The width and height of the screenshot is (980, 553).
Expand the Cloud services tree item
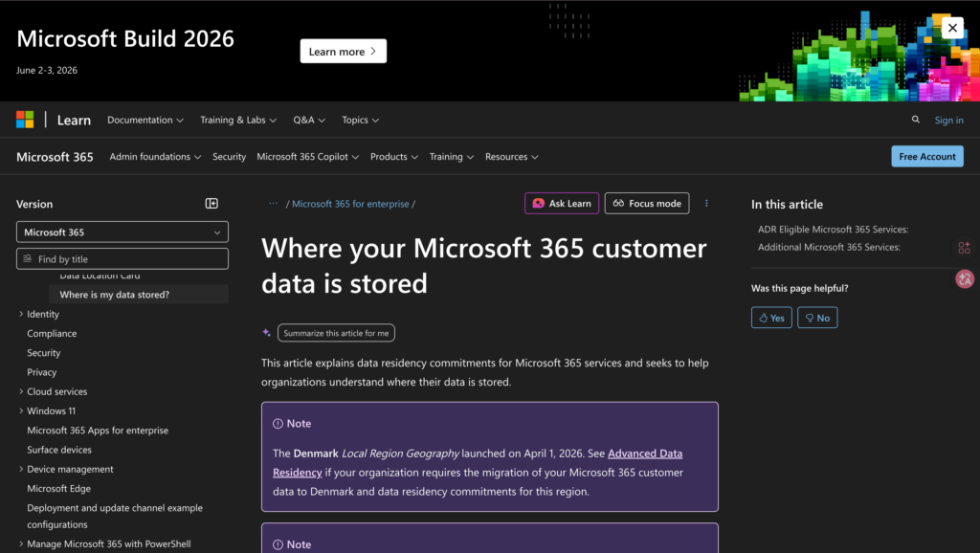click(21, 391)
